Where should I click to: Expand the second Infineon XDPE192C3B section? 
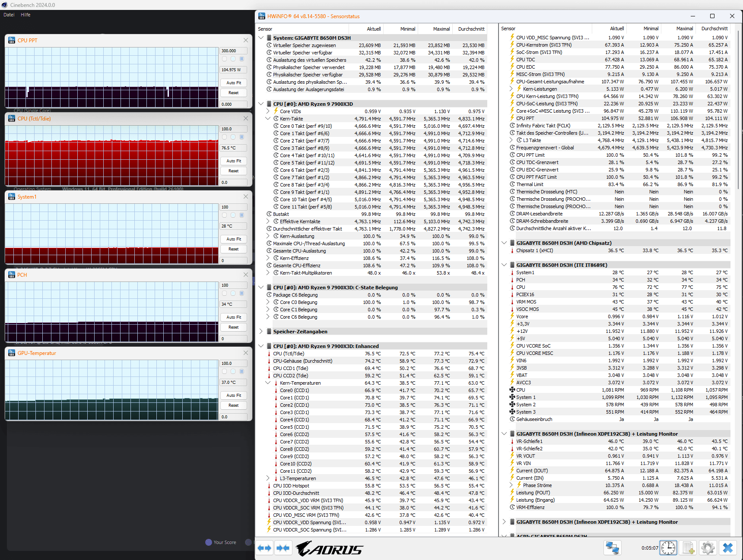pyautogui.click(x=504, y=522)
